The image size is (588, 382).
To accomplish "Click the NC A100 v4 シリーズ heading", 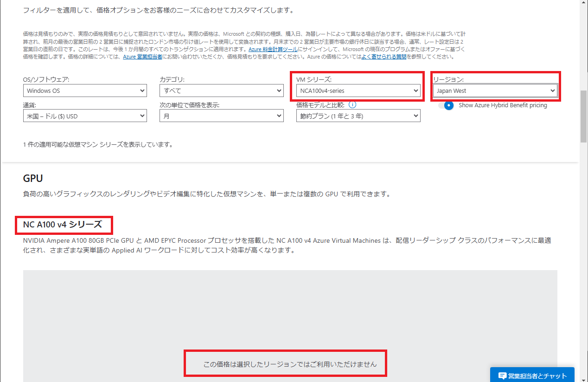I will (63, 225).
